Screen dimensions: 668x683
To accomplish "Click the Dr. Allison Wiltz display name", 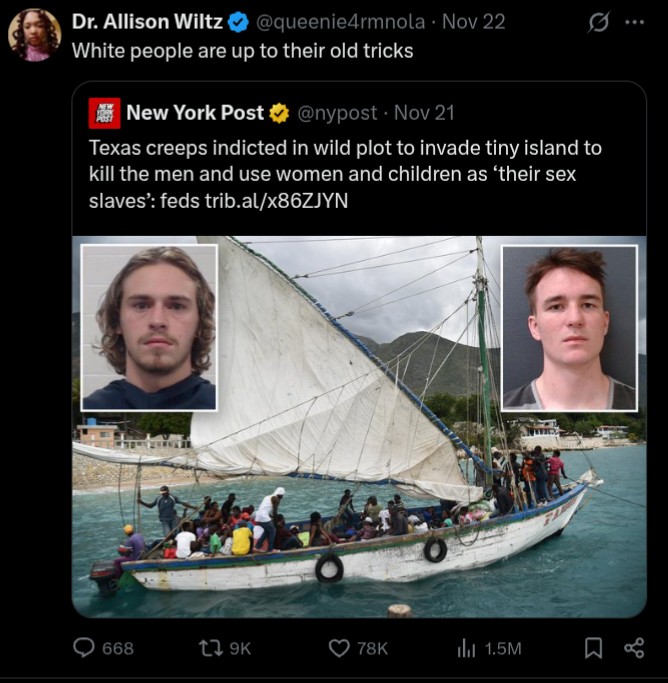I will [147, 22].
